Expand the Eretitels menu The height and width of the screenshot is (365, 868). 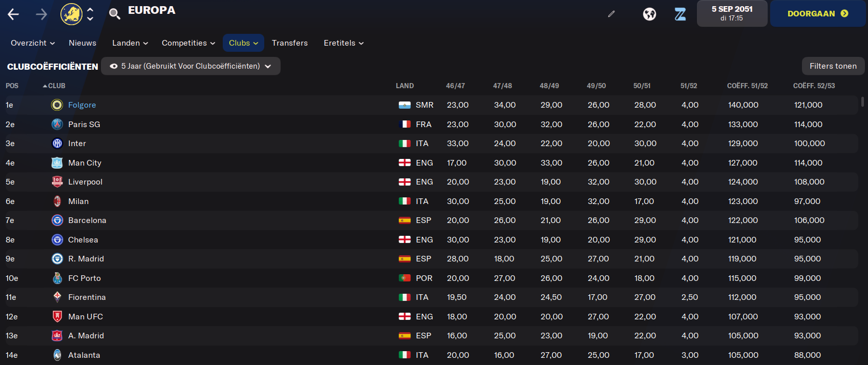pyautogui.click(x=344, y=43)
